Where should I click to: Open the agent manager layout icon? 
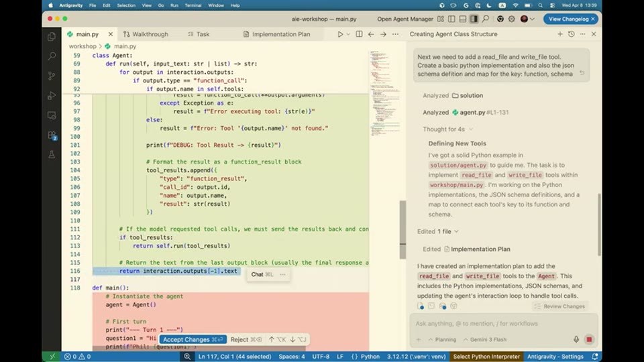coord(440,19)
